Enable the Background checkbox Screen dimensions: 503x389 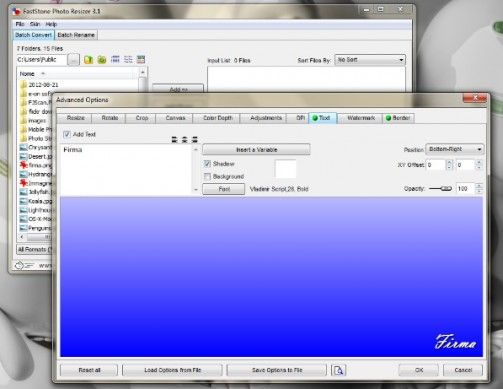207,176
